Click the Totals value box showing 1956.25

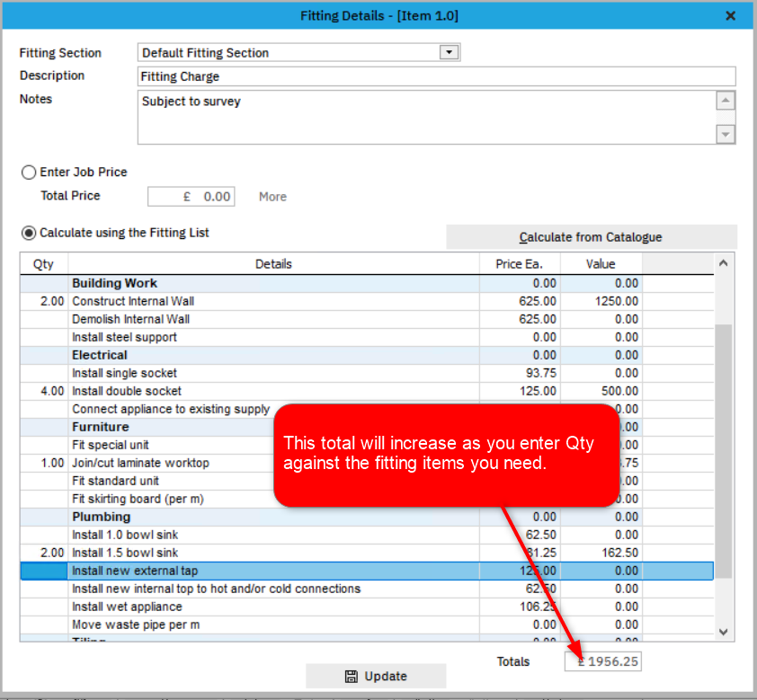[x=602, y=661]
